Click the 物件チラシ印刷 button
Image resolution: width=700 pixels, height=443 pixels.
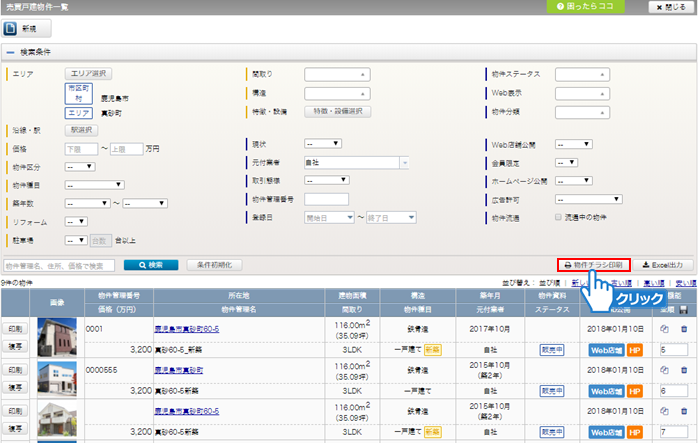(594, 265)
